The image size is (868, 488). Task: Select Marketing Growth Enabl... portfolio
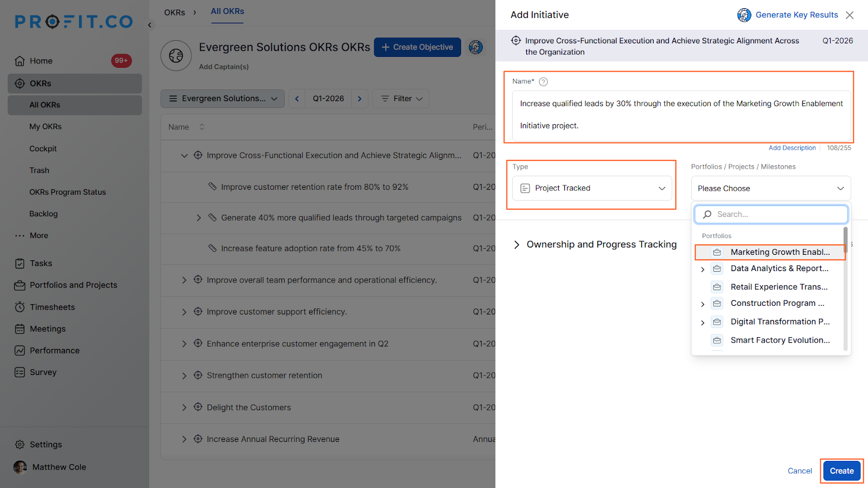(779, 252)
